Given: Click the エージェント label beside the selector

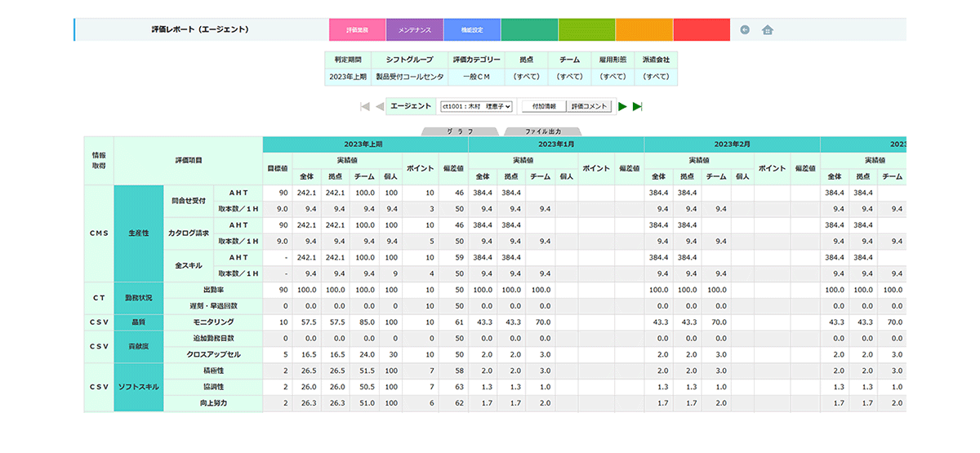Looking at the screenshot, I should point(411,106).
